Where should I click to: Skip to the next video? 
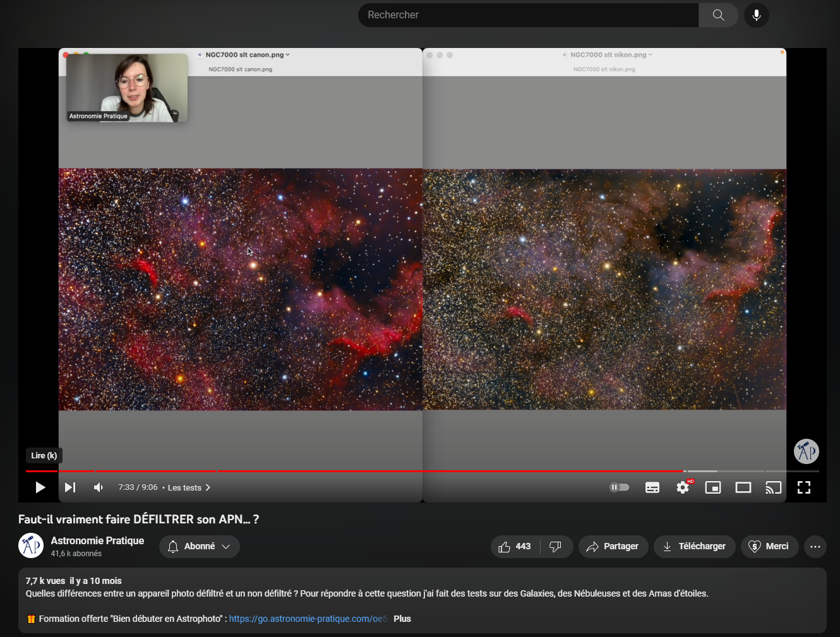70,487
